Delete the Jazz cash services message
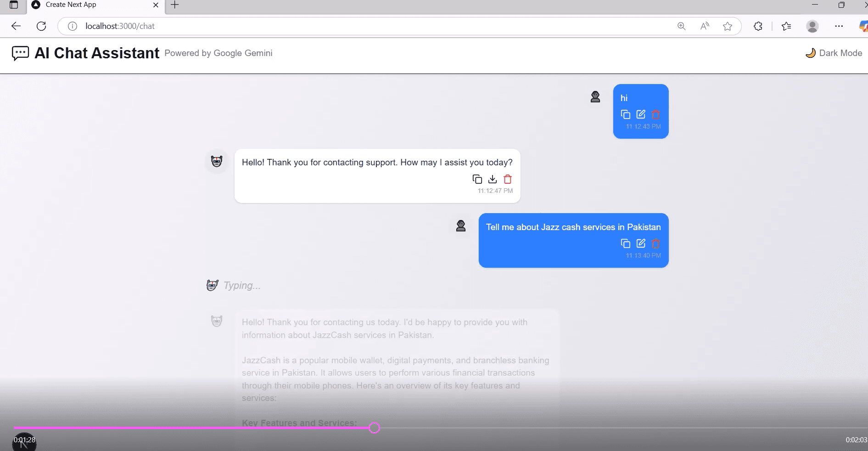 pyautogui.click(x=656, y=244)
